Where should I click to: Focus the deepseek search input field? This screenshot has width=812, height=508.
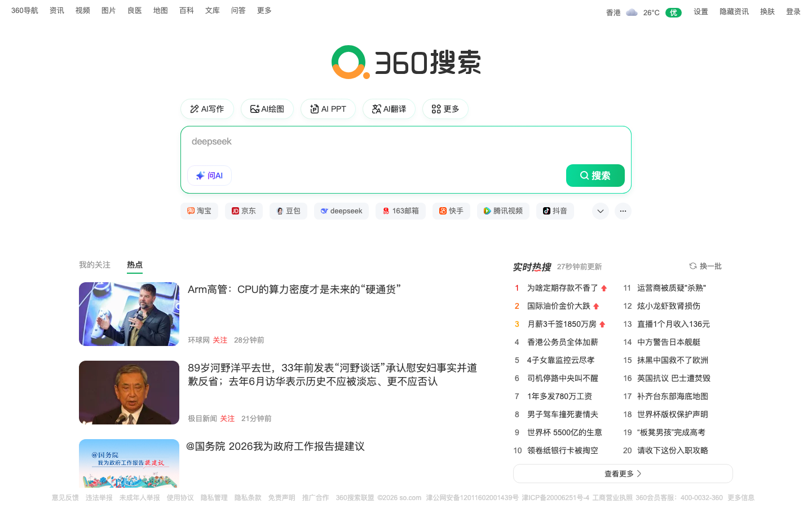point(406,142)
